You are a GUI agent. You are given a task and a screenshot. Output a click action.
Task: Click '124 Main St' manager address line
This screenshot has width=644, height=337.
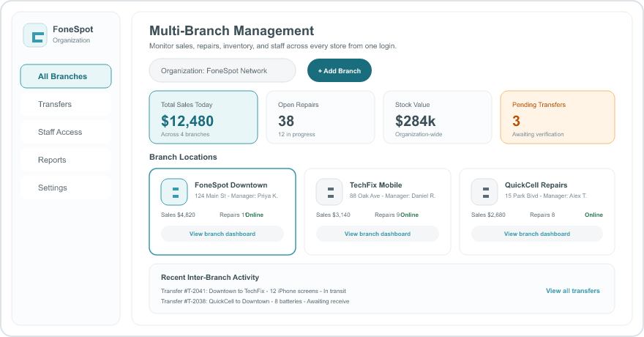pos(236,196)
